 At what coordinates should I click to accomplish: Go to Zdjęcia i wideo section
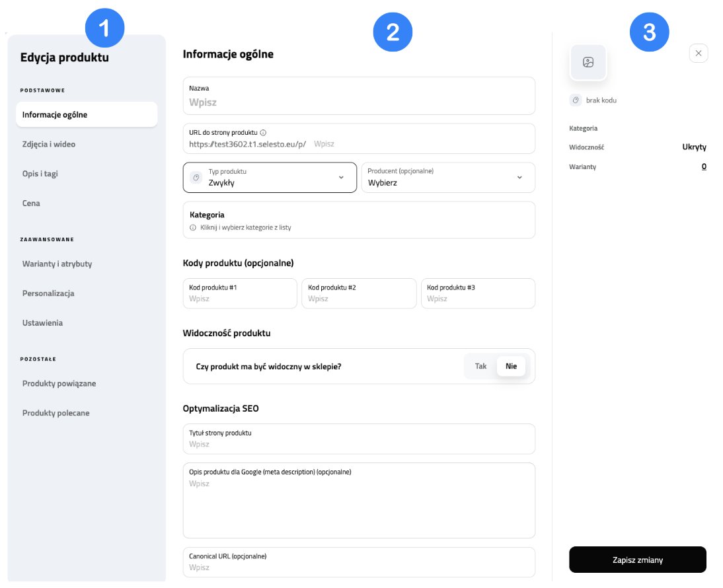(x=49, y=144)
